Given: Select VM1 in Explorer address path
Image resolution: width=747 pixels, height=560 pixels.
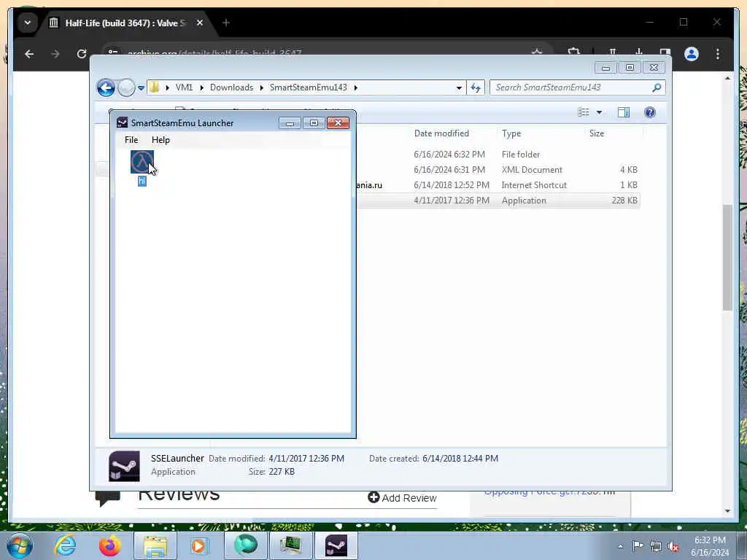Looking at the screenshot, I should [x=184, y=87].
